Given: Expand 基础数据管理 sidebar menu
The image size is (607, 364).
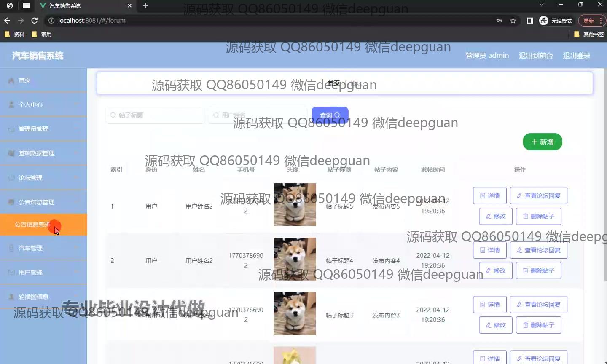Looking at the screenshot, I should [43, 153].
